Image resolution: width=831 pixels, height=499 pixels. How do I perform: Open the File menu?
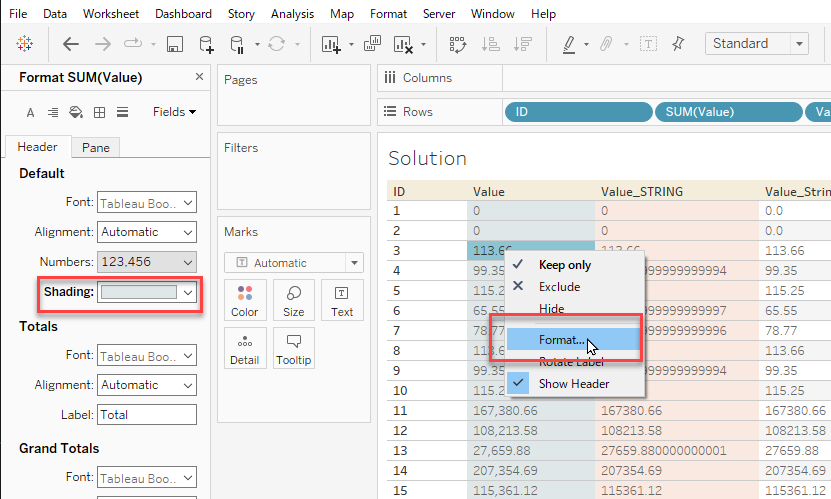(18, 14)
